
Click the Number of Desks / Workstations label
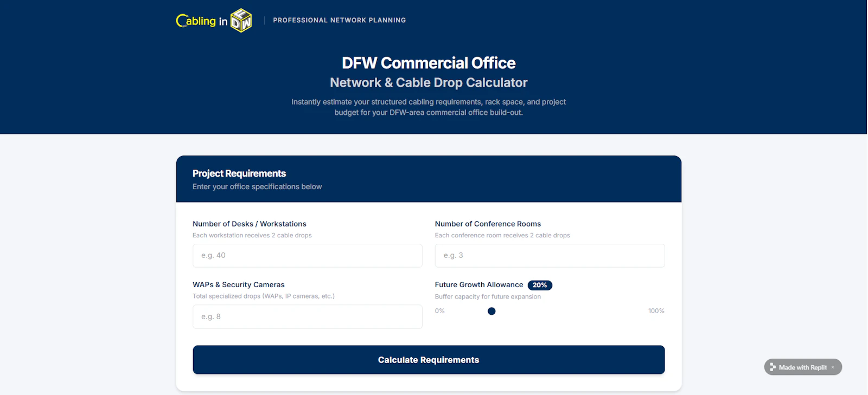pos(250,224)
